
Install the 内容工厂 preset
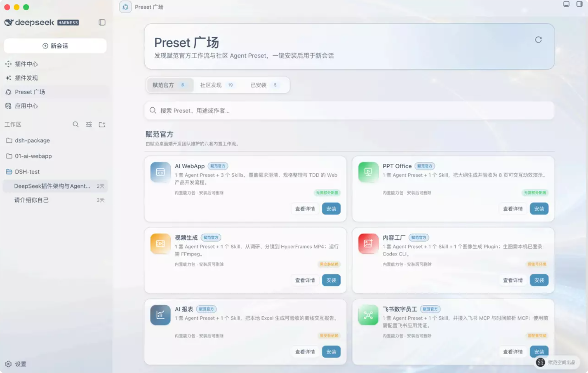click(x=539, y=280)
